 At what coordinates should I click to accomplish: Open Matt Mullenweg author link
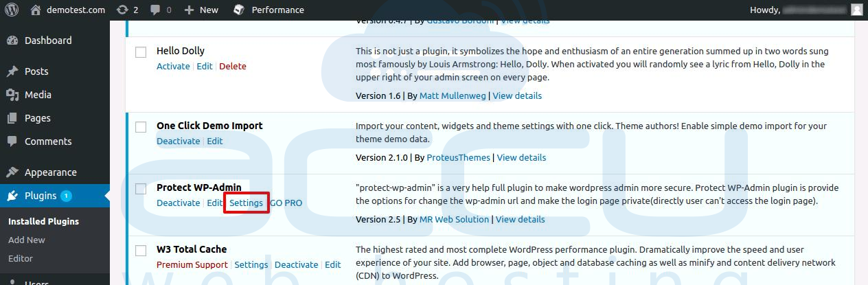453,95
